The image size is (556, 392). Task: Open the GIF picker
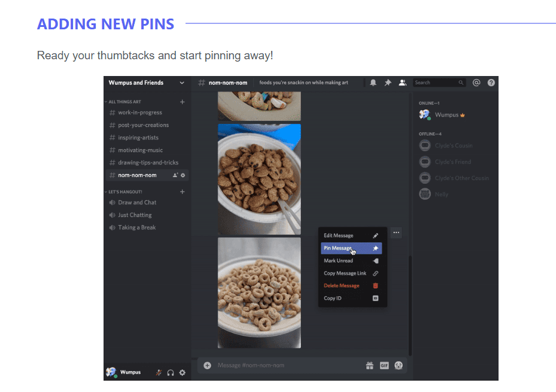point(384,365)
